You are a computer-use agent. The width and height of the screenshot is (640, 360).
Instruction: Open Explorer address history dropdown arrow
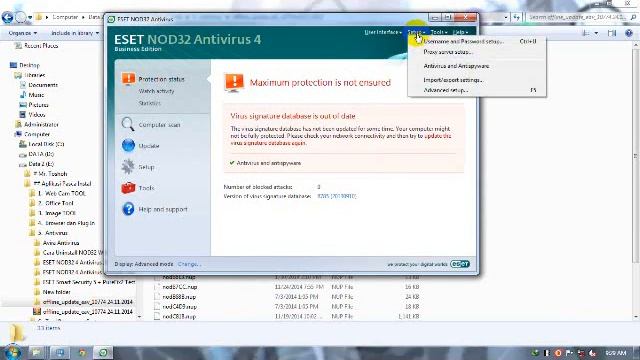click(506, 17)
